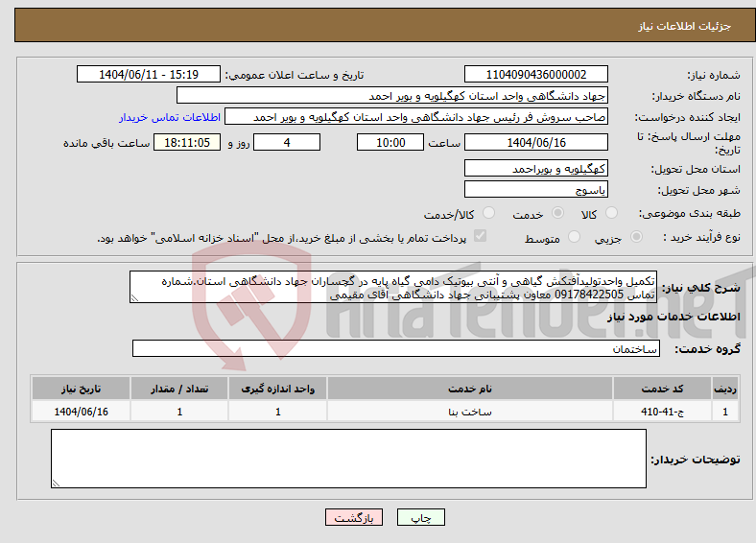Click the empty buyer notes text area
This screenshot has height=543, width=756.
coord(348,459)
